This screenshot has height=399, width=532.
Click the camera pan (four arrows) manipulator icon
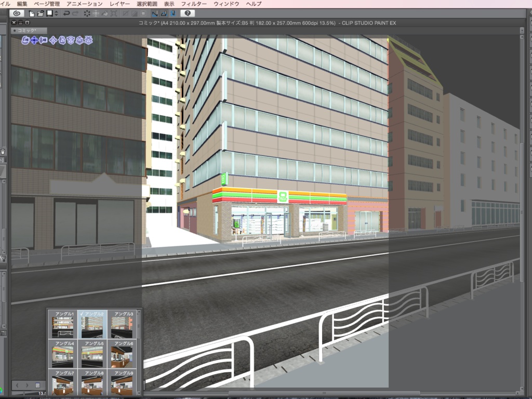(34, 41)
